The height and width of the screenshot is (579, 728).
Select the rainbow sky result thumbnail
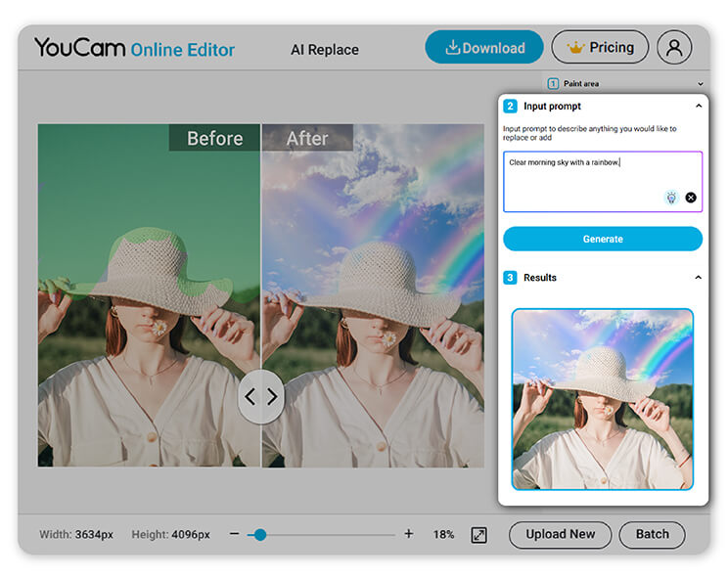pos(602,399)
